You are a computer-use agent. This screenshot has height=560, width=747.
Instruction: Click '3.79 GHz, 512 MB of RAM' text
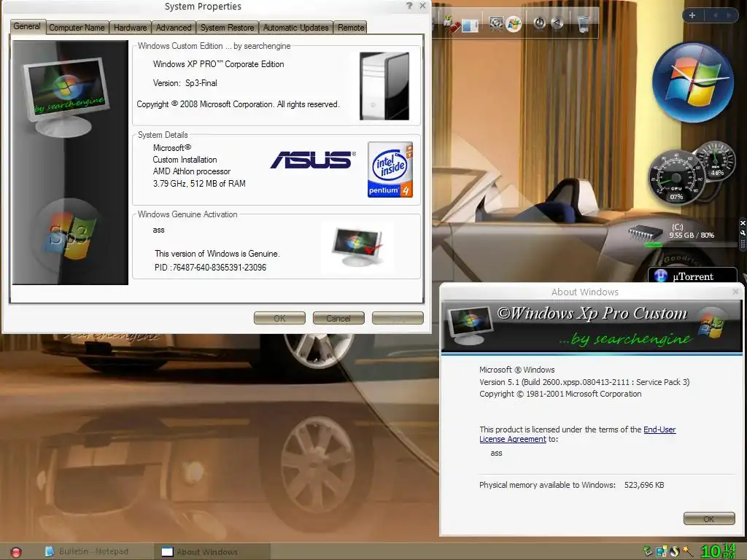[199, 183]
